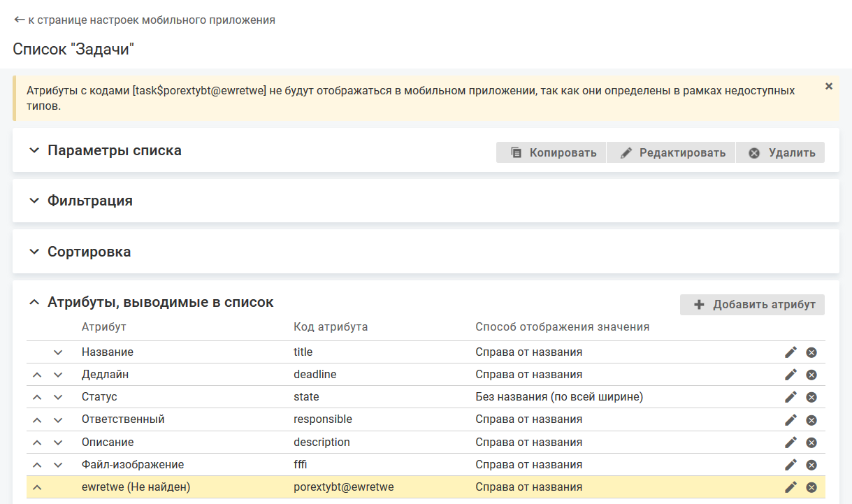The width and height of the screenshot is (852, 504).
Task: Go back to mobile app settings page
Action: click(x=144, y=20)
